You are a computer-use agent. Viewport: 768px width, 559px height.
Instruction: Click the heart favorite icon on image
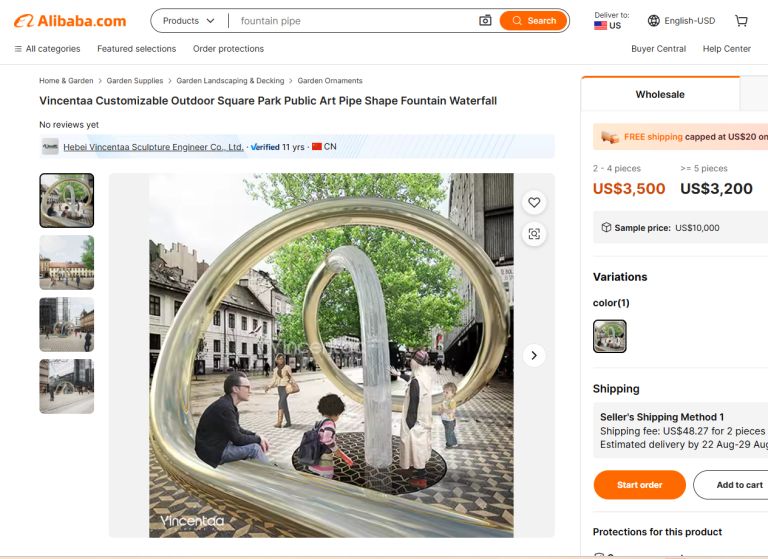(x=534, y=202)
